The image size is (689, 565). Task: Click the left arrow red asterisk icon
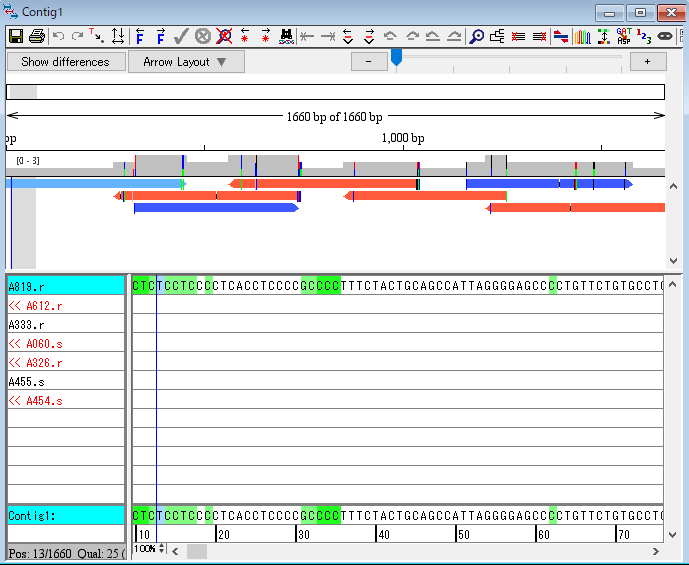pos(245,36)
